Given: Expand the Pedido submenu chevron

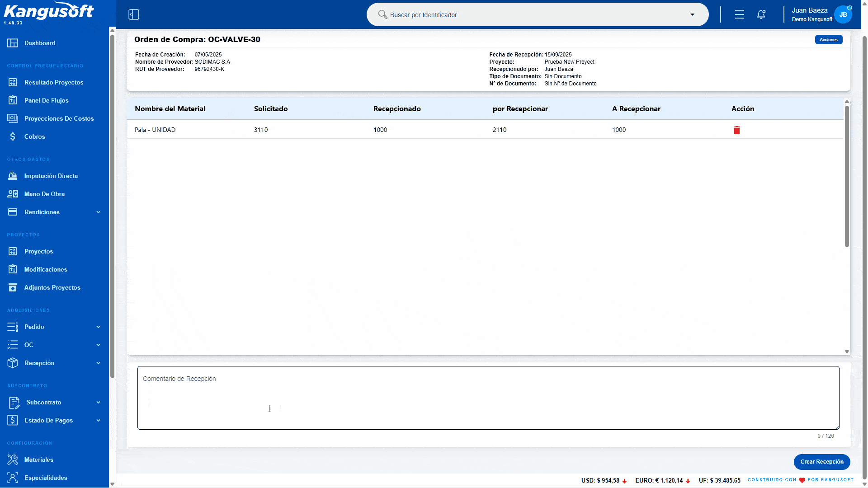Looking at the screenshot, I should (x=98, y=327).
